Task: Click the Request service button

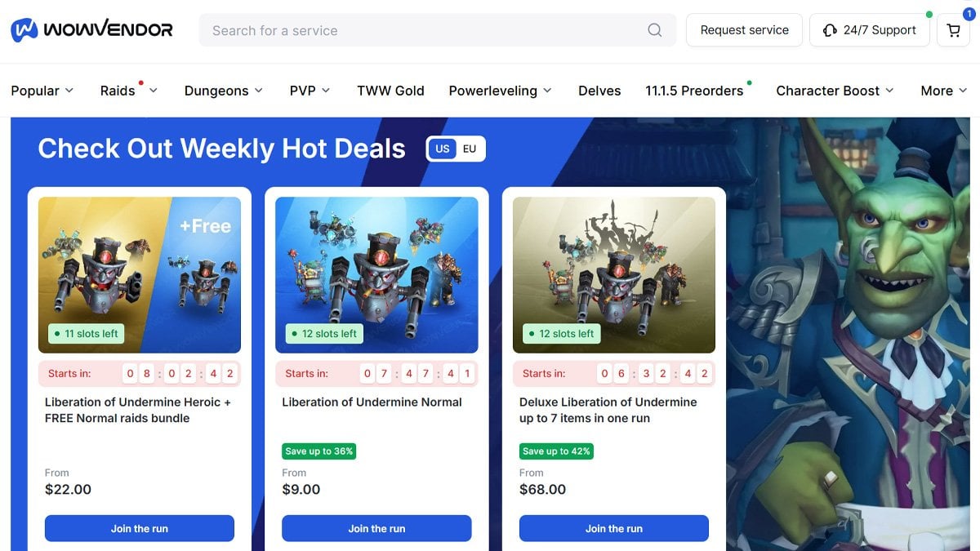Action: 744,30
